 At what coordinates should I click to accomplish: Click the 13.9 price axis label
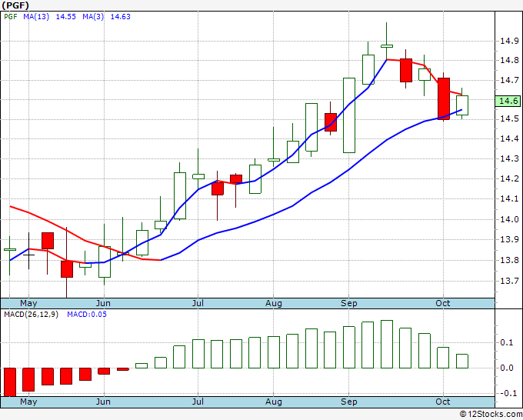(x=509, y=239)
